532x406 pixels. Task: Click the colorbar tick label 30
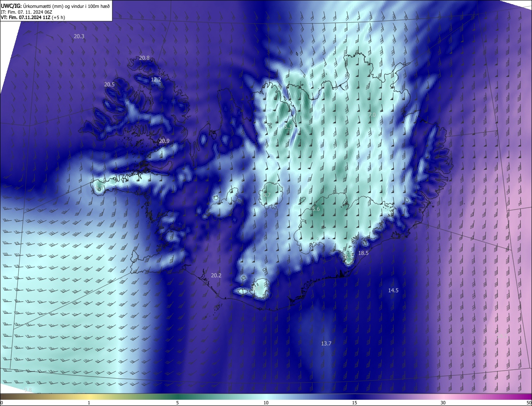click(443, 403)
